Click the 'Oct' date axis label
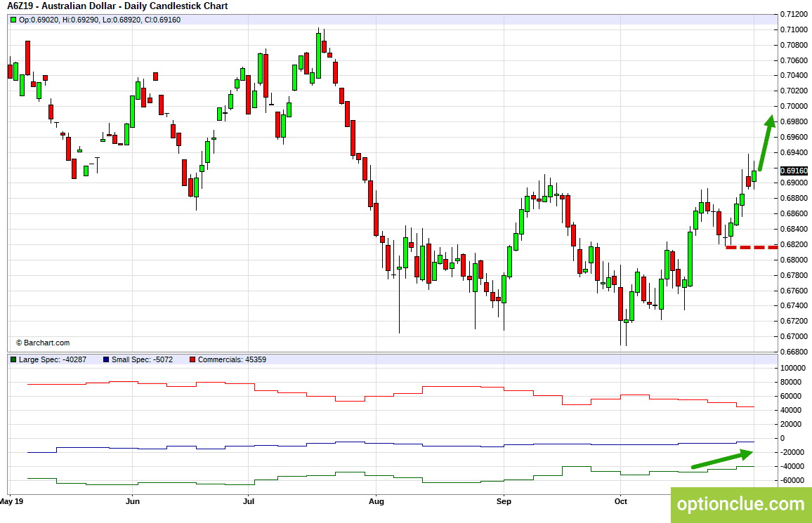 tap(621, 501)
